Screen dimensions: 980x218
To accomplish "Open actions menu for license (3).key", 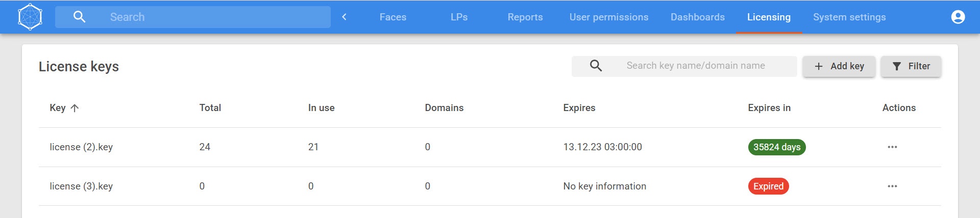I will [x=892, y=186].
